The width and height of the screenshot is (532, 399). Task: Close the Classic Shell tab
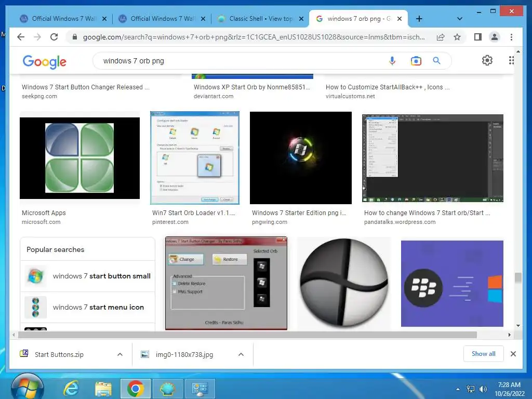pyautogui.click(x=301, y=19)
